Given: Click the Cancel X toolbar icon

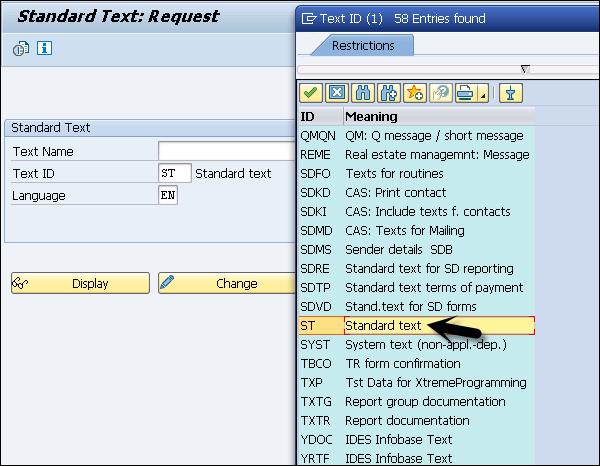Looking at the screenshot, I should (x=337, y=93).
